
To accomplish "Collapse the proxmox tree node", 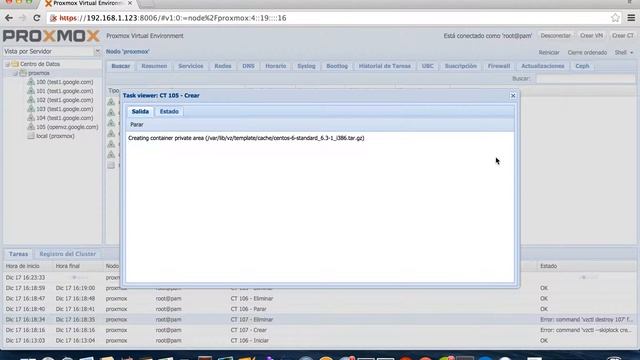I will (16, 73).
